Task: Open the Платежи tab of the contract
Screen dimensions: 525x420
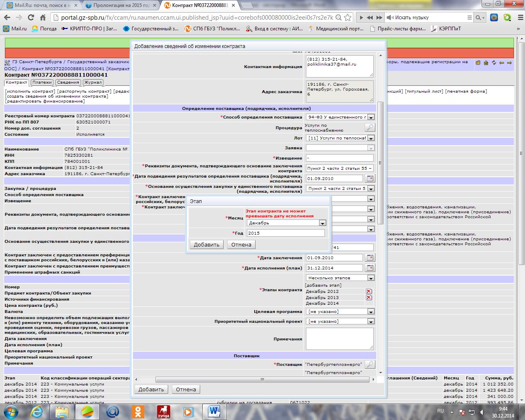Action: [42, 82]
